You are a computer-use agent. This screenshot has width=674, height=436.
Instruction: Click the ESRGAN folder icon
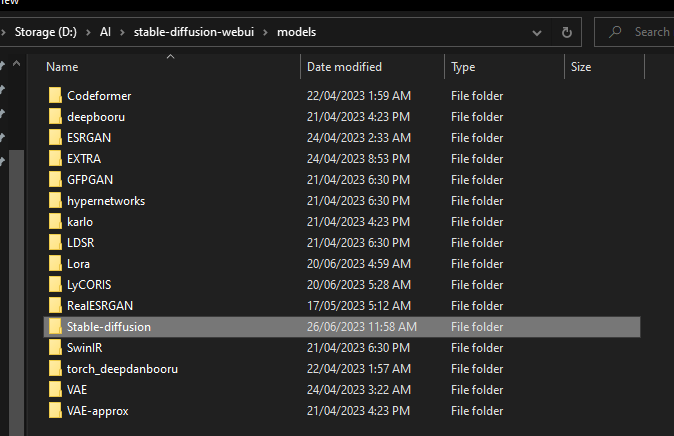(55, 138)
